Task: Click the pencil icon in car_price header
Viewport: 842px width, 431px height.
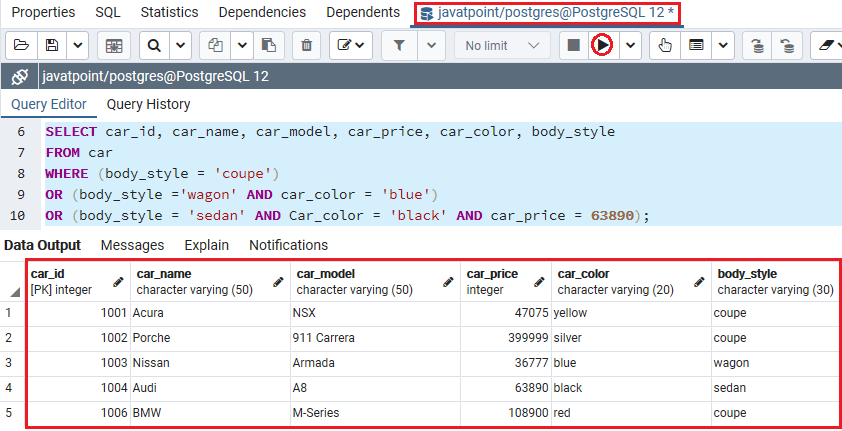Action: [539, 282]
